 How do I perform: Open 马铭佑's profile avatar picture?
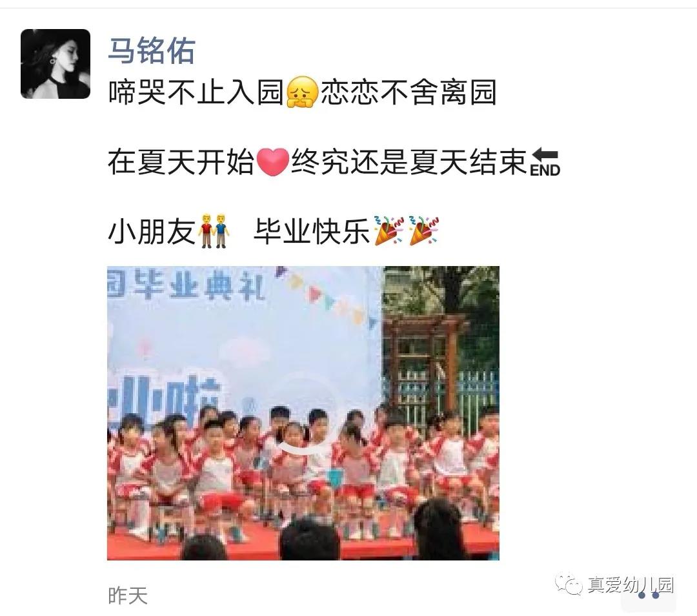pyautogui.click(x=55, y=63)
